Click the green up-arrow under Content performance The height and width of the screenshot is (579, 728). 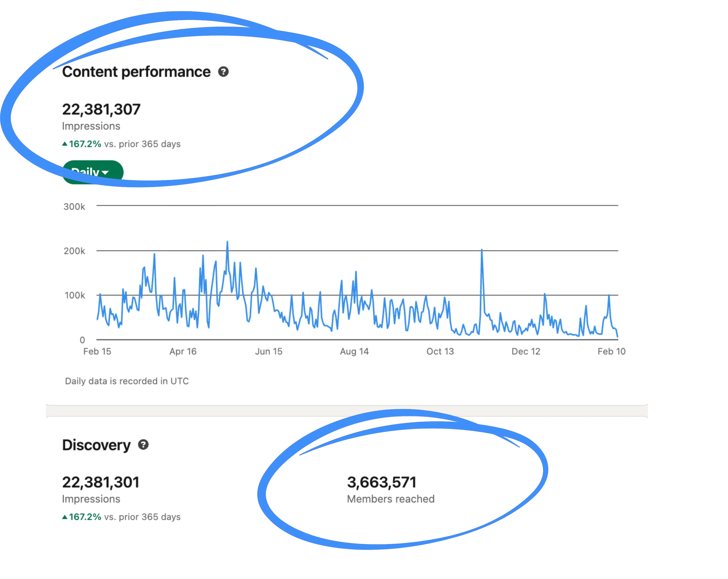pos(65,144)
